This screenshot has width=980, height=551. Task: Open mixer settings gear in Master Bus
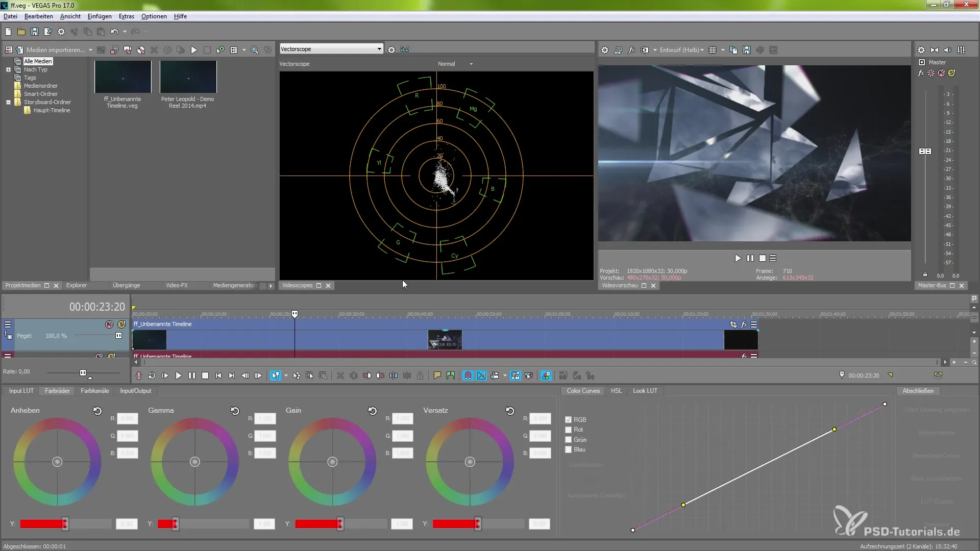[921, 50]
